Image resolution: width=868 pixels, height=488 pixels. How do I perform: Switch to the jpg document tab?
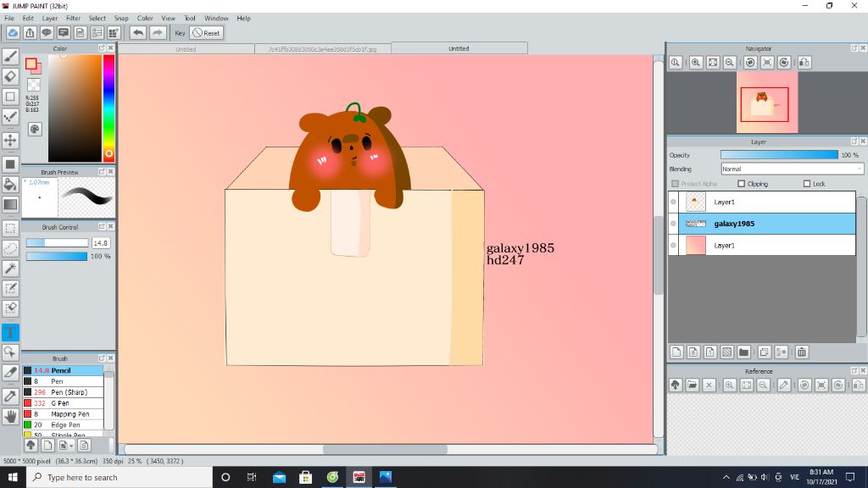coord(323,49)
